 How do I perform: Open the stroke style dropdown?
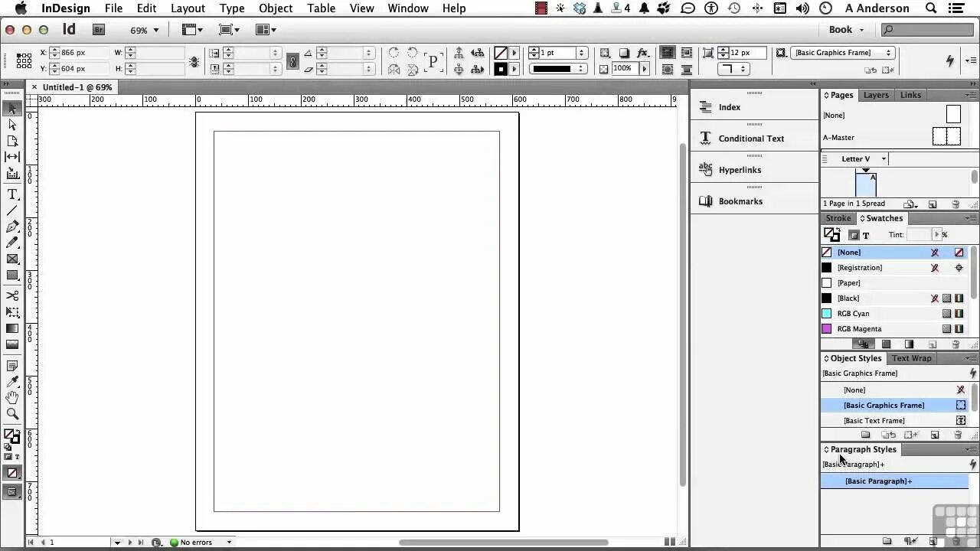(x=558, y=69)
